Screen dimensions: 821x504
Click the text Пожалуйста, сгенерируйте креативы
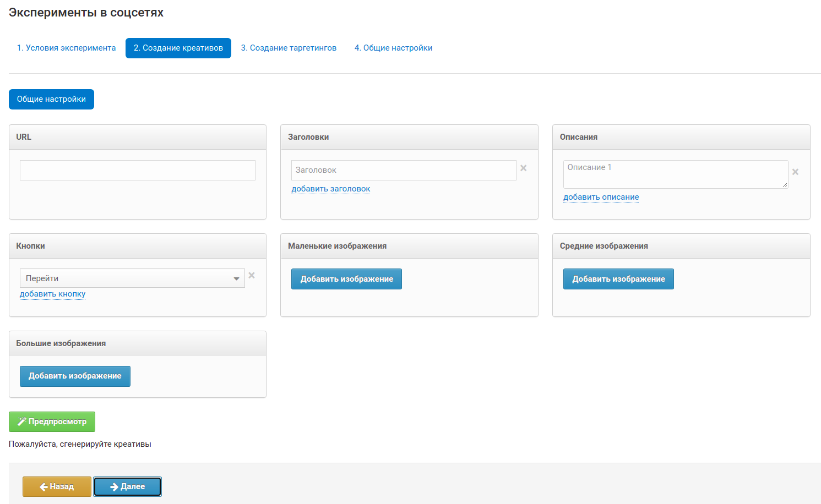pos(80,444)
